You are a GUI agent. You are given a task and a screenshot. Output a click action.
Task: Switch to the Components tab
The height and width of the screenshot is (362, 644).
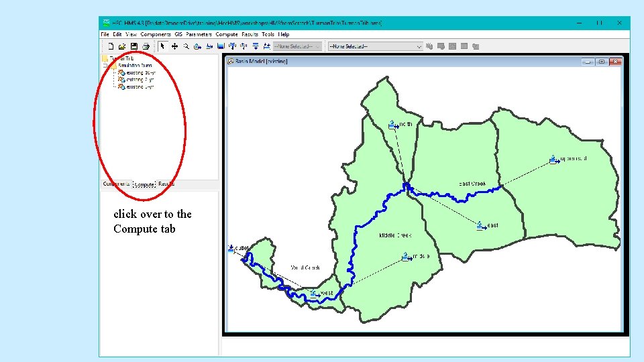[x=117, y=184]
